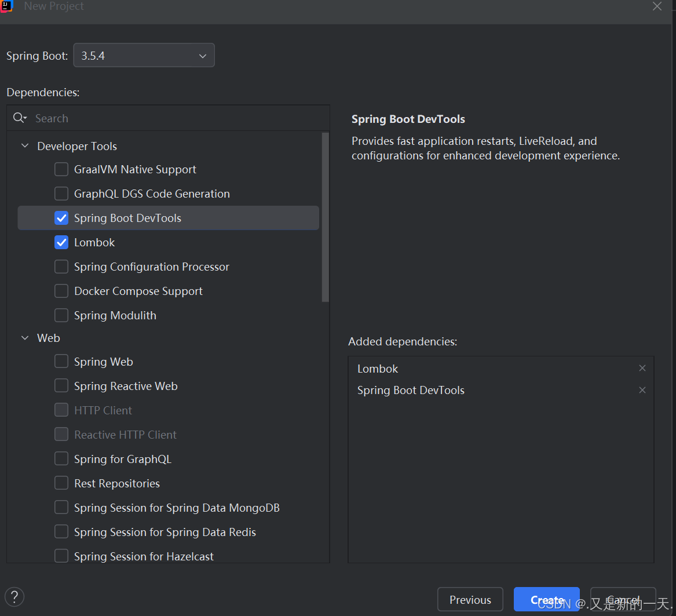
Task: Select the Developer Tools tree label
Action: [x=77, y=146]
